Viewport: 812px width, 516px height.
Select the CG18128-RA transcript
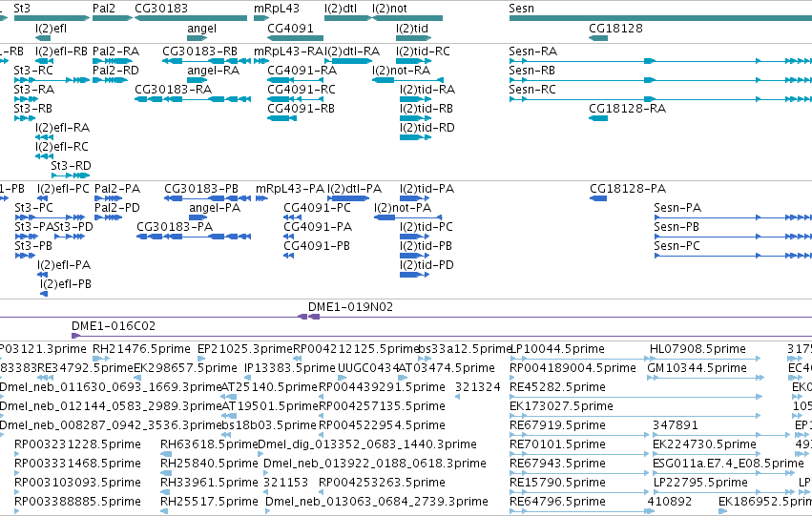click(x=598, y=118)
